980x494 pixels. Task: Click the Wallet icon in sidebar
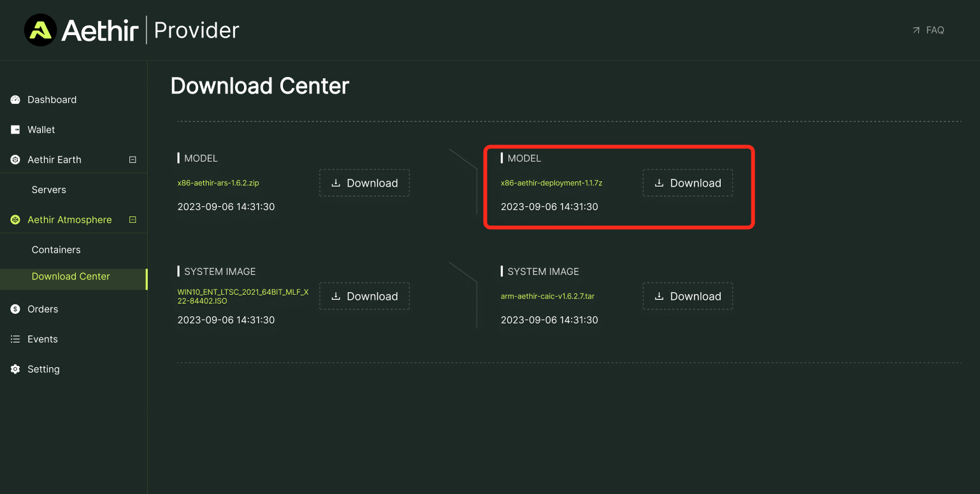15,130
